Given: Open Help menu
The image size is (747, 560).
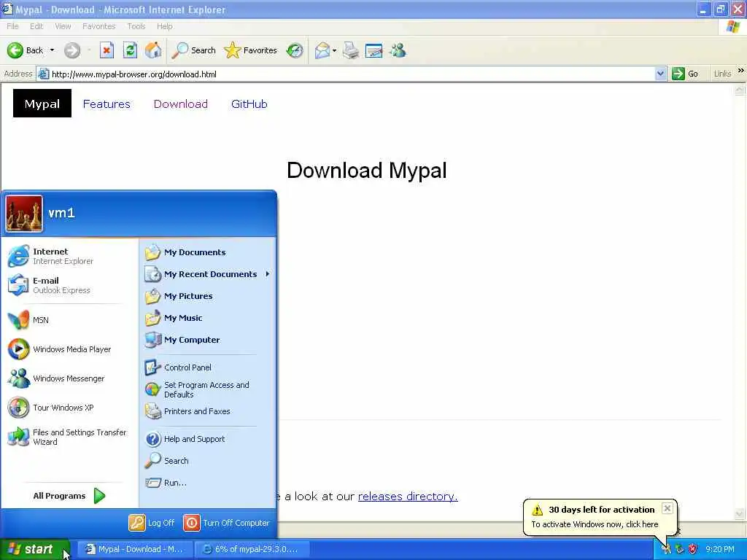Looking at the screenshot, I should (x=164, y=26).
